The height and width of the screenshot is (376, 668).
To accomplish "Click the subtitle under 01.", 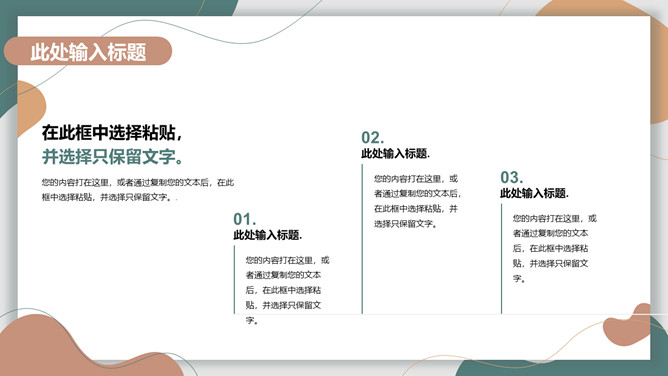I will point(268,235).
